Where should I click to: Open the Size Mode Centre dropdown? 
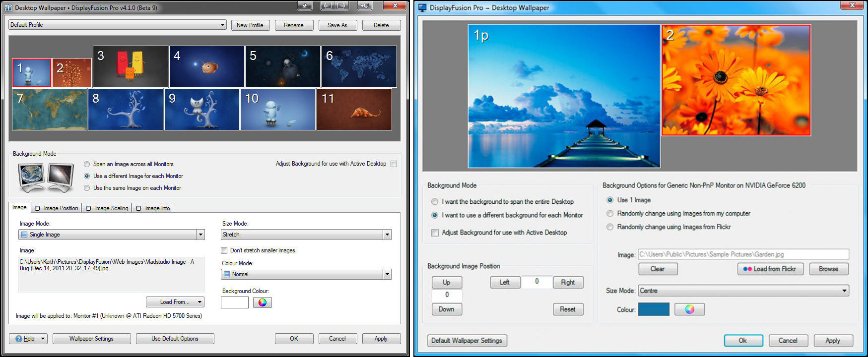pos(743,291)
